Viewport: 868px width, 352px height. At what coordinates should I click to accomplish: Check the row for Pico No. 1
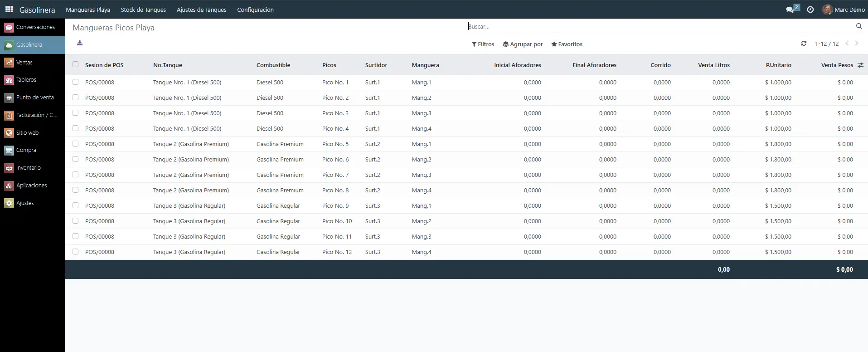point(75,82)
